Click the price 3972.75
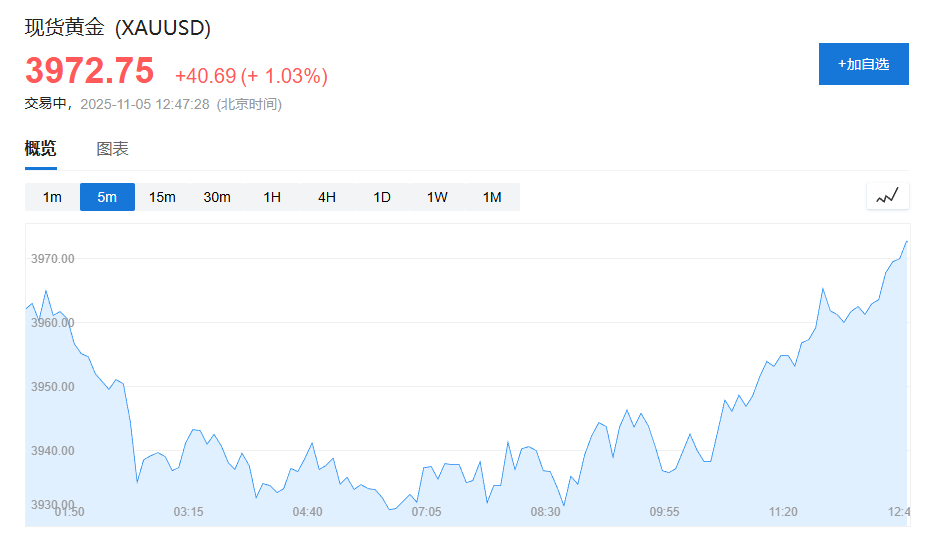Viewport: 929px width, 535px height. (89, 71)
